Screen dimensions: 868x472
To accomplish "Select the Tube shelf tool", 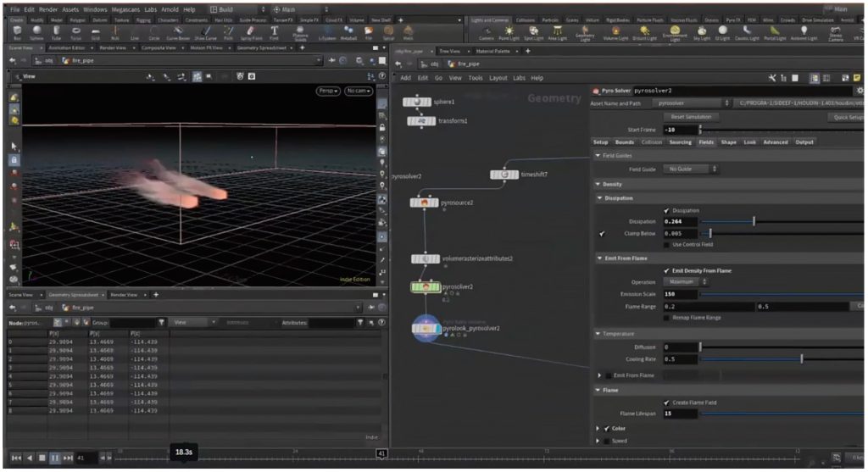I will pos(57,33).
